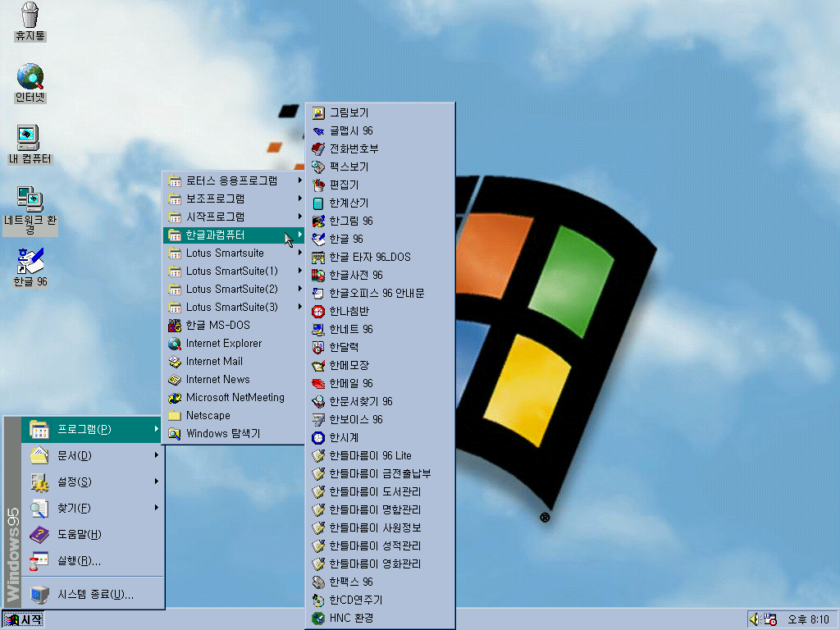Open volume control speaker tray icon
The width and height of the screenshot is (840, 630).
click(755, 620)
